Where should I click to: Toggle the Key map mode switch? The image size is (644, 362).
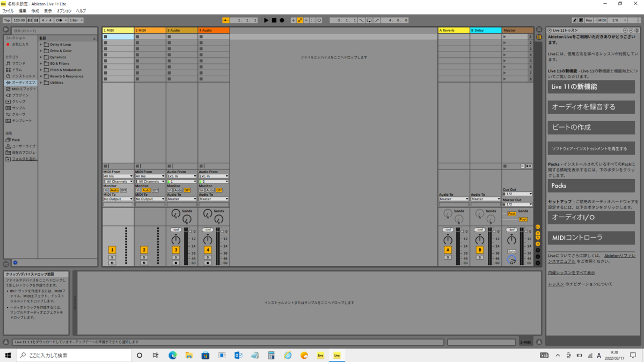coord(589,20)
